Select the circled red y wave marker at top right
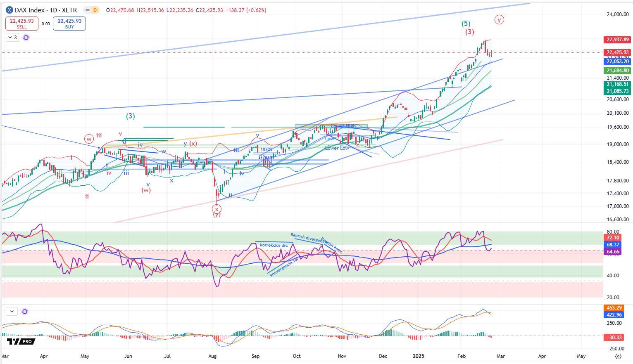 499,19
